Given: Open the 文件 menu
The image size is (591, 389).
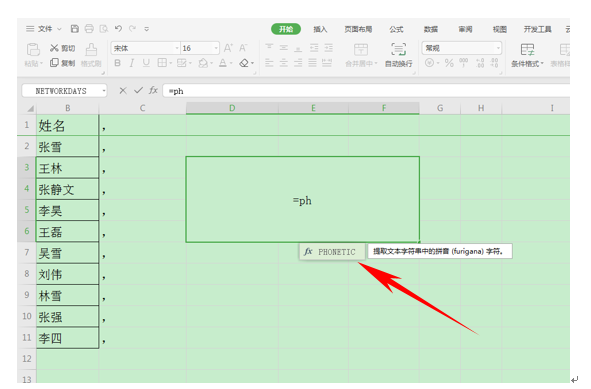Looking at the screenshot, I should pyautogui.click(x=44, y=29).
